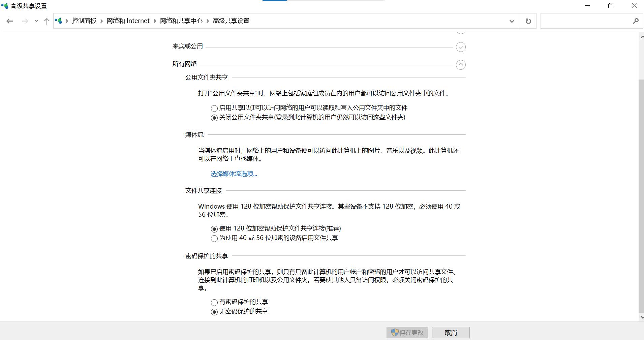Open 选择媒体流选项 link
The height and width of the screenshot is (340, 644).
coord(233,174)
